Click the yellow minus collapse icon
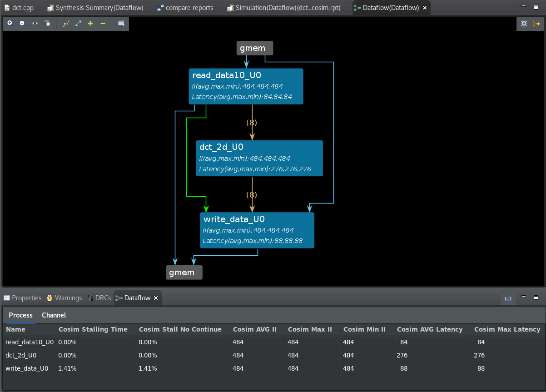Viewport: 546px width, 392px height. pos(103,23)
